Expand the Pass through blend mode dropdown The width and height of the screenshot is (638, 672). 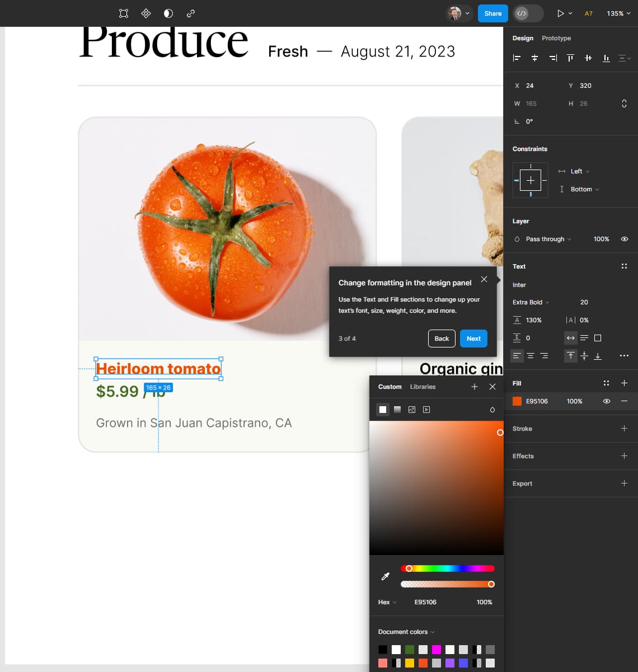pyautogui.click(x=548, y=239)
